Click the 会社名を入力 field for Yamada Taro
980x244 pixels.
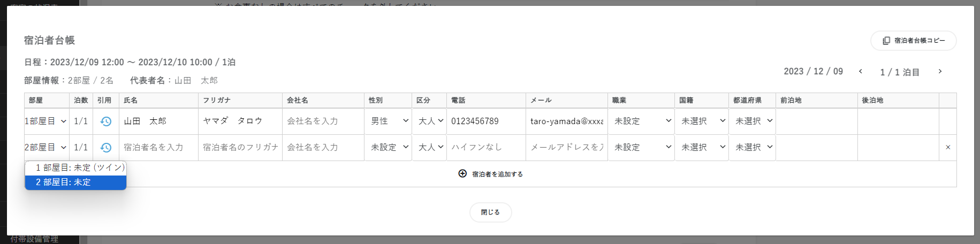click(x=323, y=121)
